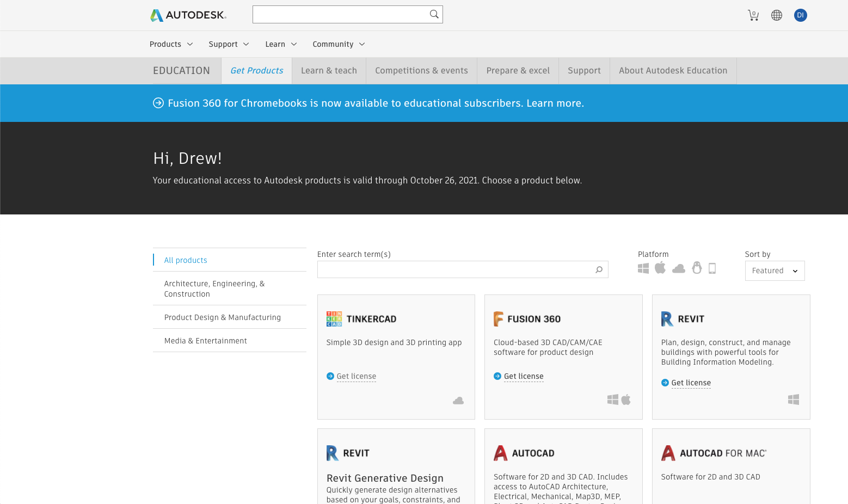Select Media & Entertainment category
The image size is (848, 504).
[205, 340]
